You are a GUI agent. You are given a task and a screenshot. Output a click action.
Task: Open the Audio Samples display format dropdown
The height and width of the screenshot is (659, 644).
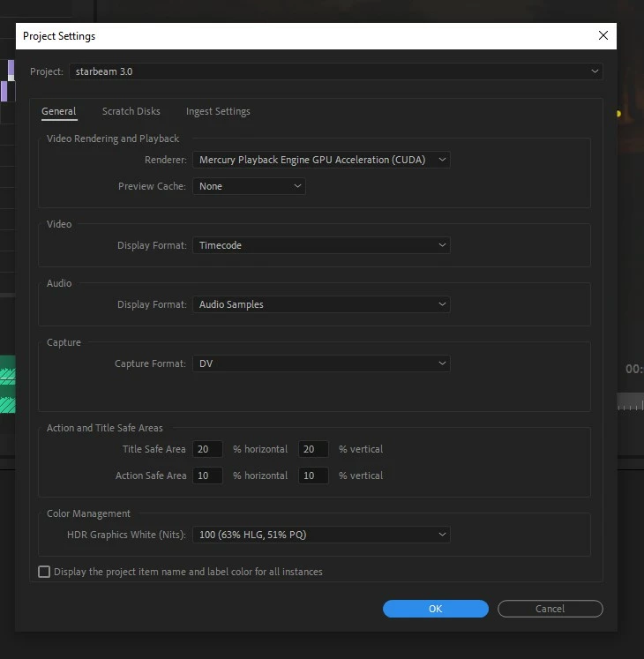321,304
